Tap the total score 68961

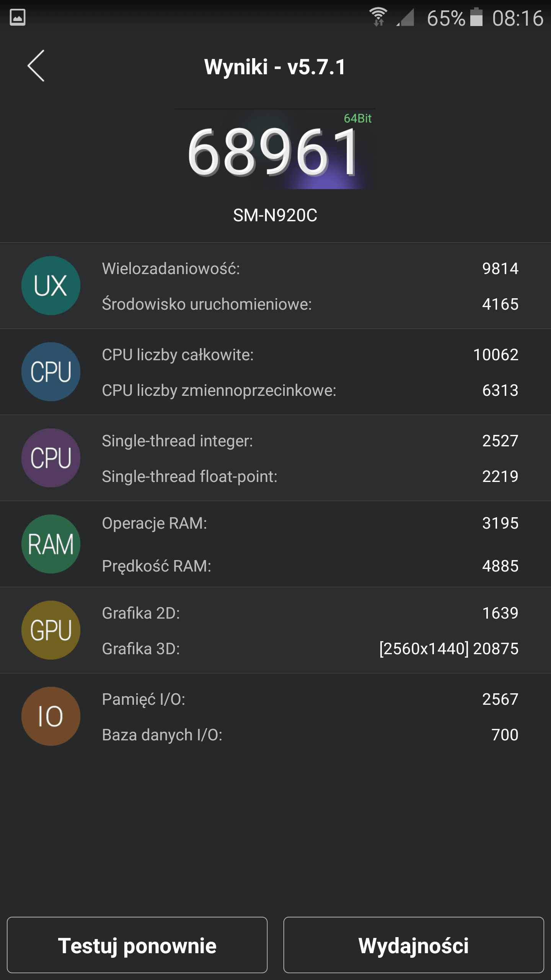[273, 152]
